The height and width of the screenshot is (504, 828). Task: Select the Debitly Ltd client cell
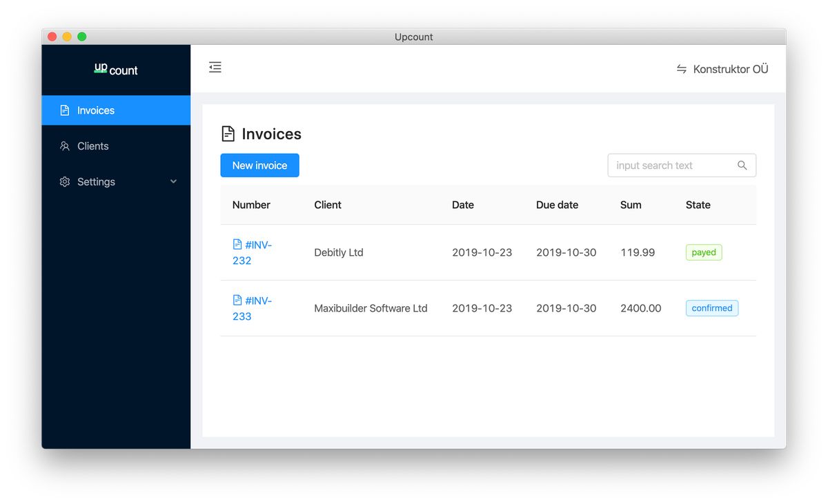[339, 252]
